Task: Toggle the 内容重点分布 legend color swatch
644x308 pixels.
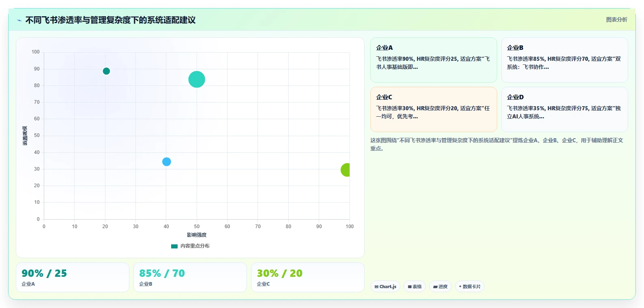Action: [174, 246]
